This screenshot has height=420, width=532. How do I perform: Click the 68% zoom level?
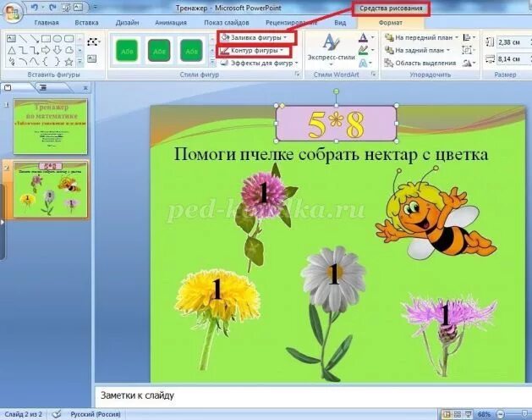[484, 414]
